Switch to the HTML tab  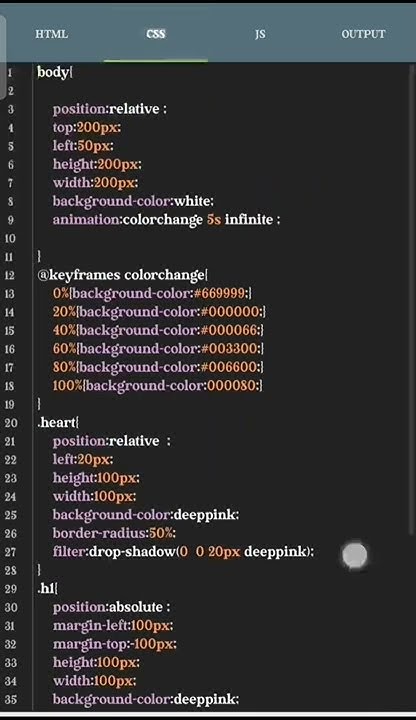(x=52, y=34)
